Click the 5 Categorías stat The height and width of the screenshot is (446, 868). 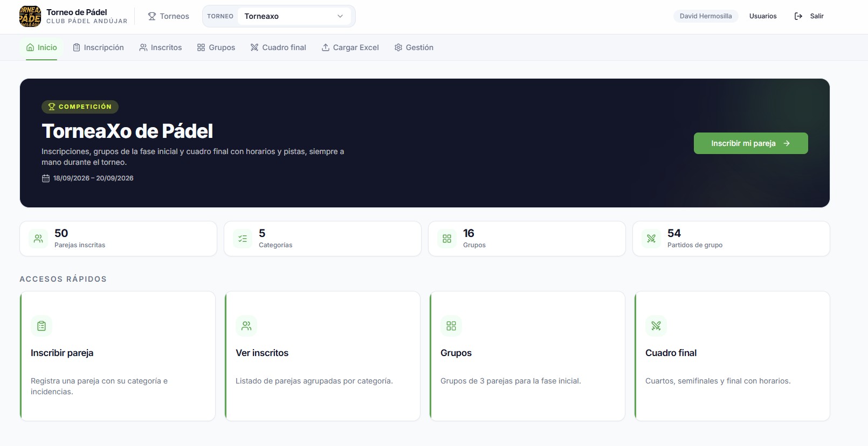click(x=322, y=239)
